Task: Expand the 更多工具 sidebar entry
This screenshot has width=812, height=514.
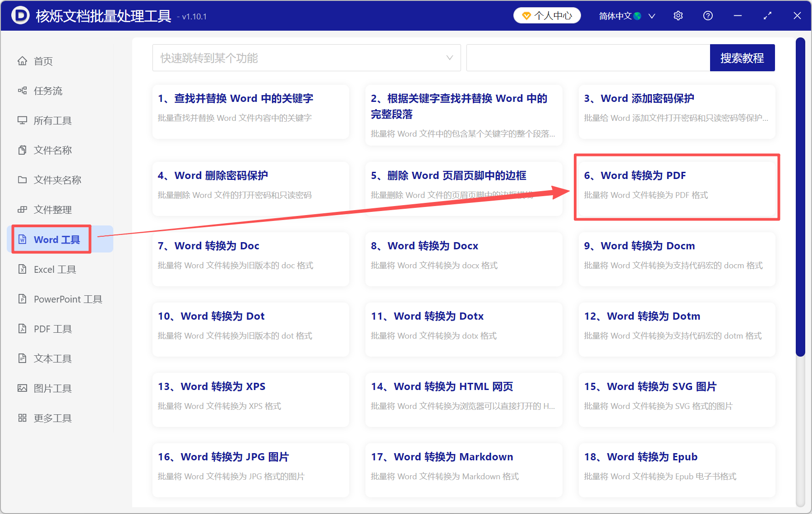Action: click(x=52, y=418)
